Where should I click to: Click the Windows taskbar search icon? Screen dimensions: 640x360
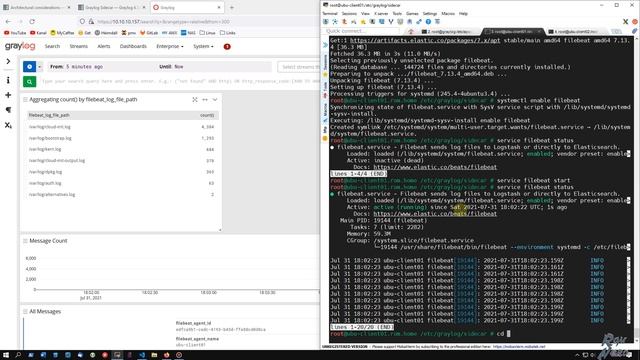pyautogui.click(x=18, y=355)
